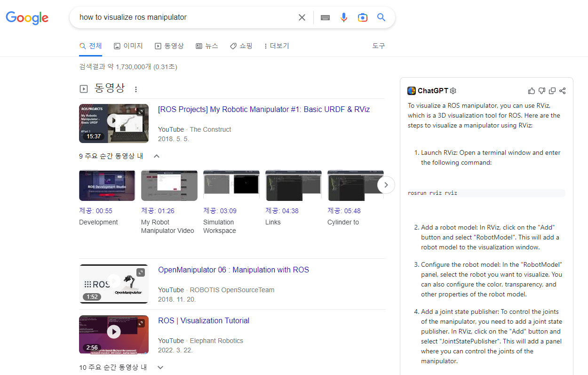The width and height of the screenshot is (588, 375).
Task: Expand preview on OpenManipulator thumbnail
Action: point(141,272)
